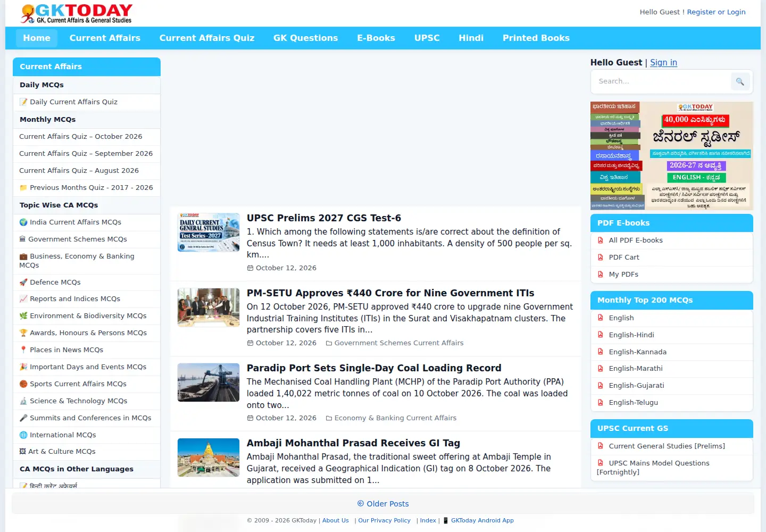Screen dimensions: 766x532
Task: Click microscope icon beside Science & Technology MCQs
Action: (x=23, y=401)
